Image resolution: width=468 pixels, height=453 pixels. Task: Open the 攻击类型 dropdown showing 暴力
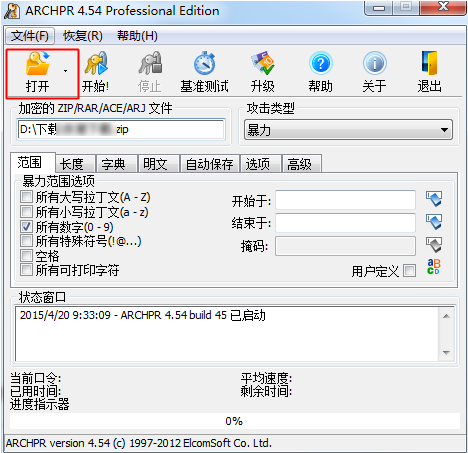[x=348, y=130]
